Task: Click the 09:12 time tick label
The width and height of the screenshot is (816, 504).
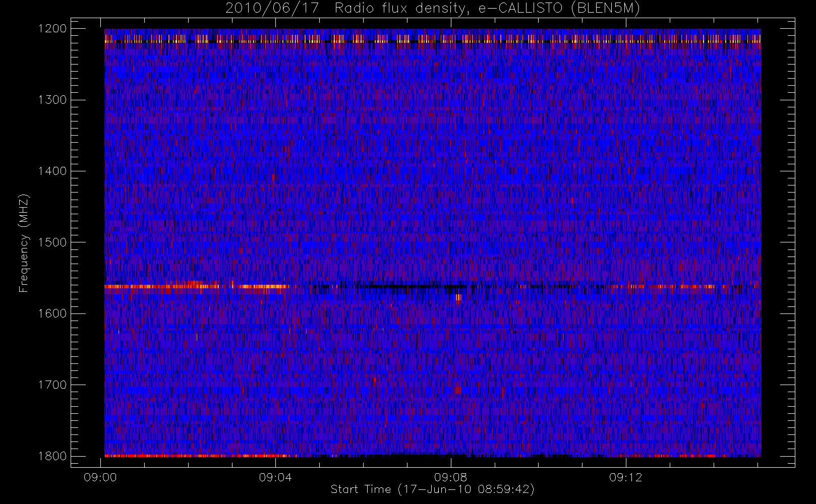Action: coord(625,477)
